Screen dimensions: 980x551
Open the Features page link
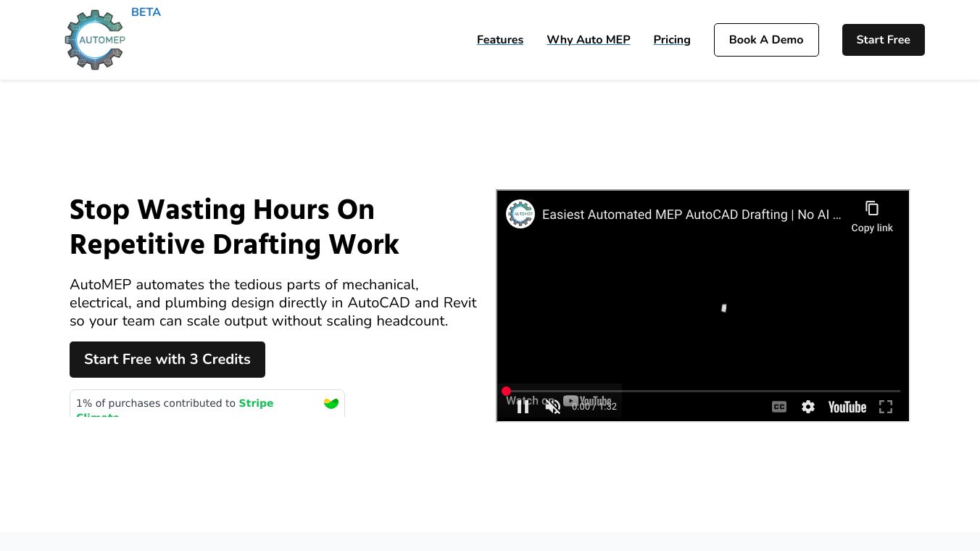500,40
